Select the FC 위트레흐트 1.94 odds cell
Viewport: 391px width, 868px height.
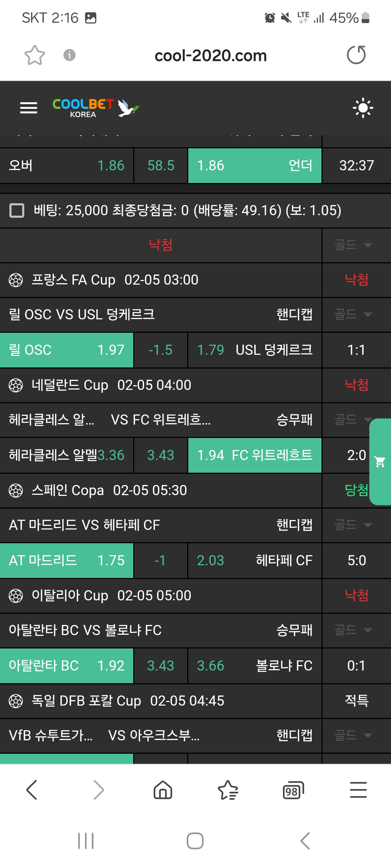(x=255, y=455)
